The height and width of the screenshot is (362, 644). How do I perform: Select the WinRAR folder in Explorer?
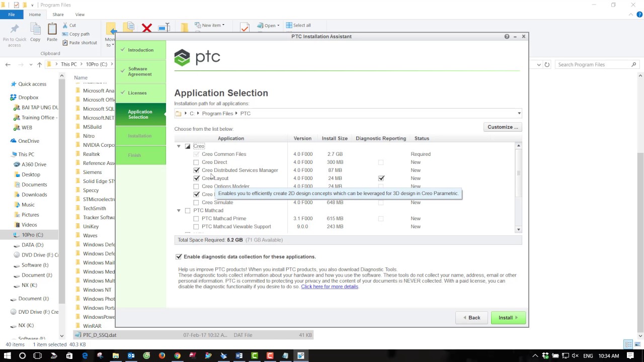pos(92,326)
